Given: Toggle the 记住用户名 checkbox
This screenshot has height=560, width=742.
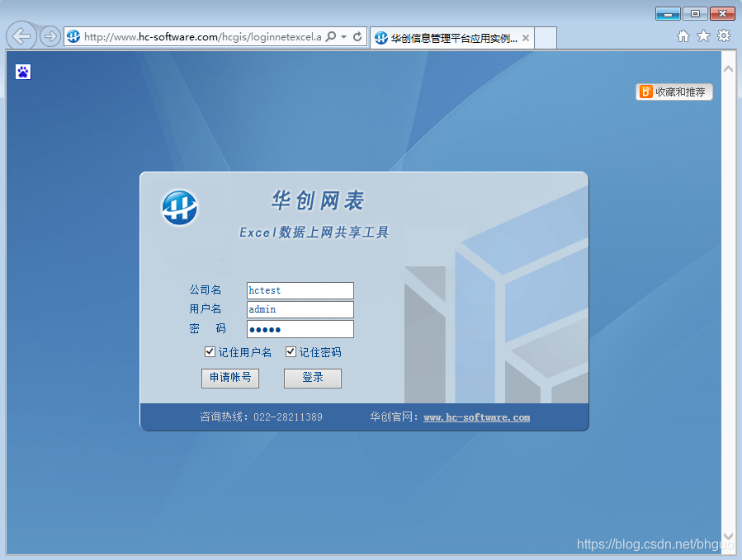Looking at the screenshot, I should [x=210, y=352].
